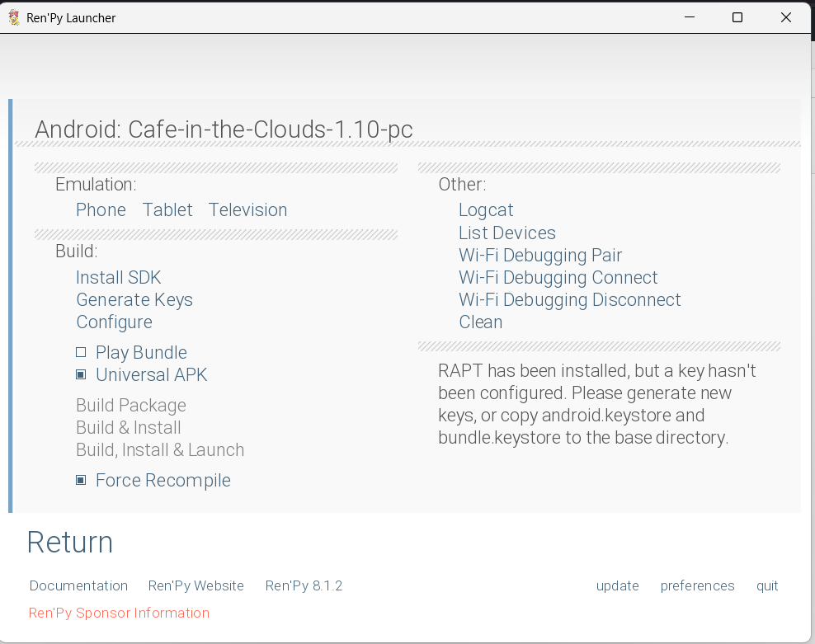Click Build, Install & Launch

click(x=160, y=450)
